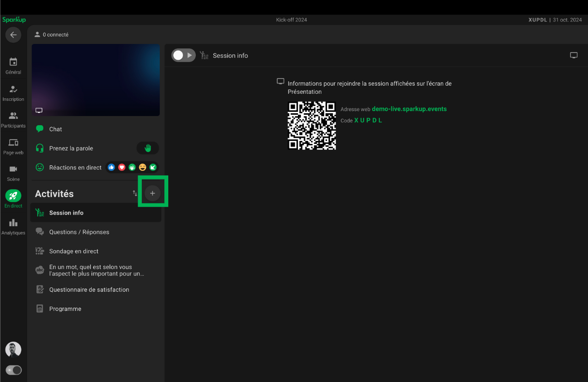Add a new activity with plus button
Viewport: 588px width, 382px height.
tap(153, 194)
